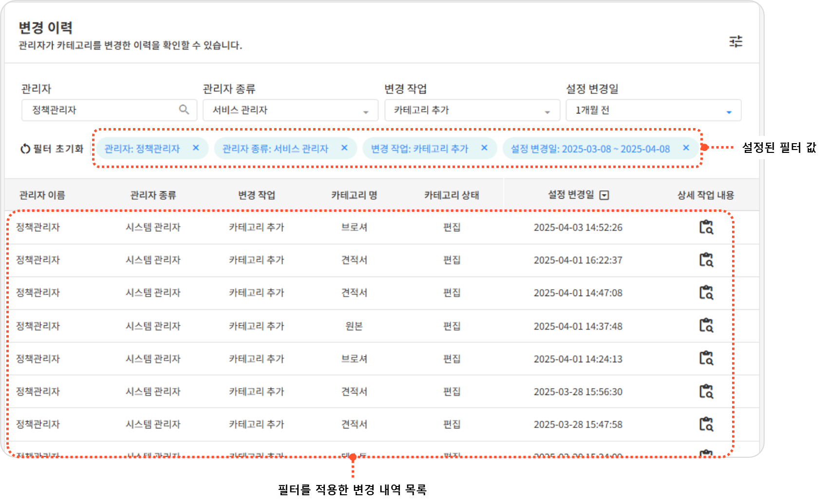This screenshot has width=828, height=504.
Task: Click the search icon in 관리자 field
Action: click(x=184, y=110)
